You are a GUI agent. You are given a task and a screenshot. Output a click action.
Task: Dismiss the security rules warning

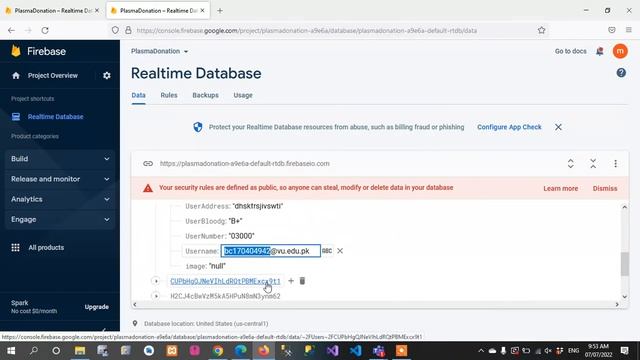tap(605, 189)
